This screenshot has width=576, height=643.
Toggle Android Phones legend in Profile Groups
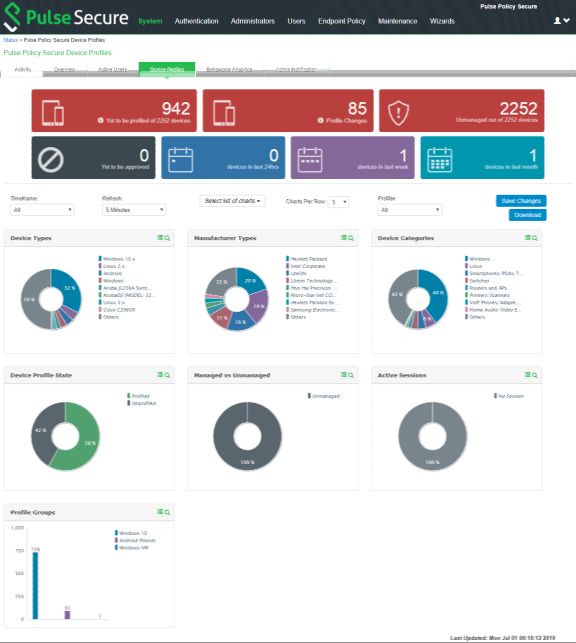tap(135, 540)
